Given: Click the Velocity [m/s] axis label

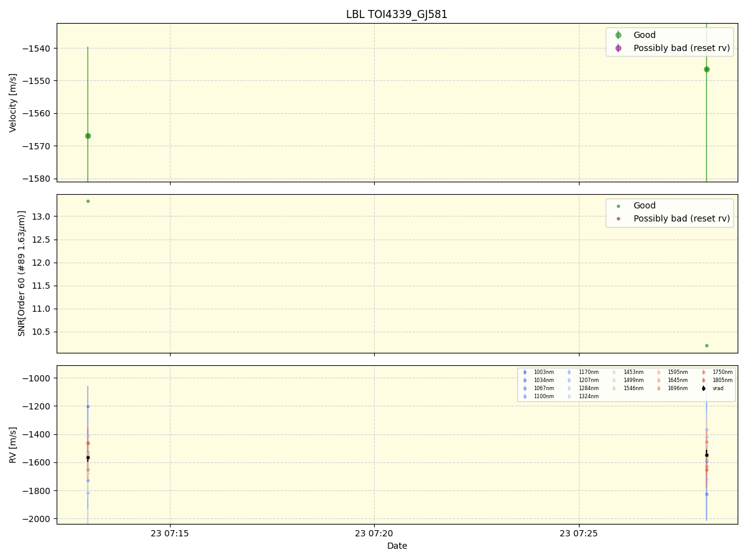Looking at the screenshot, I should click(13, 103).
